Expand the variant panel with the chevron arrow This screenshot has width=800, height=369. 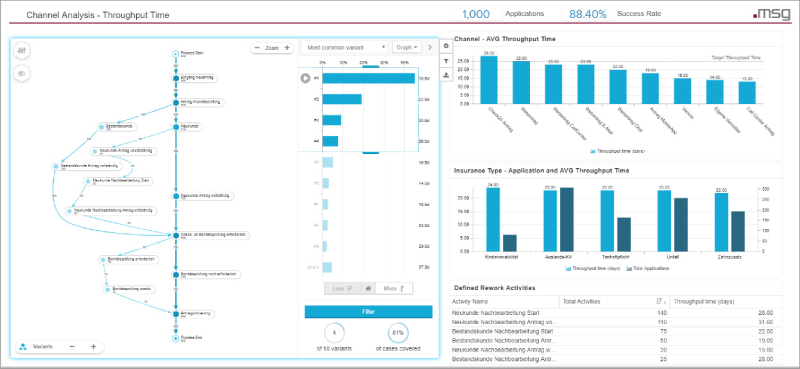[x=430, y=47]
